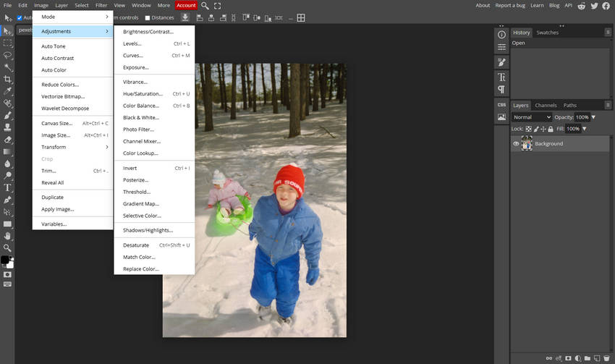Toggle the Auto-Select checkbox
Screen dimensions: 615x364
point(20,18)
